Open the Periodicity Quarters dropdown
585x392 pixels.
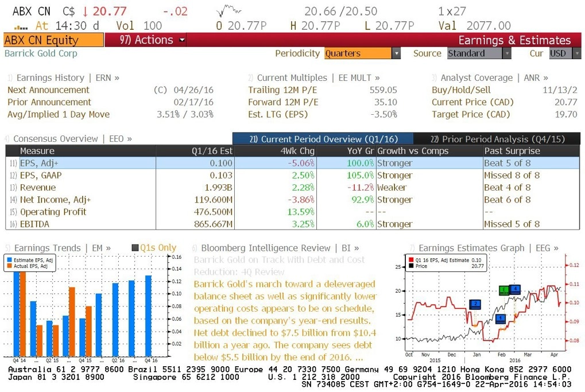[362, 53]
